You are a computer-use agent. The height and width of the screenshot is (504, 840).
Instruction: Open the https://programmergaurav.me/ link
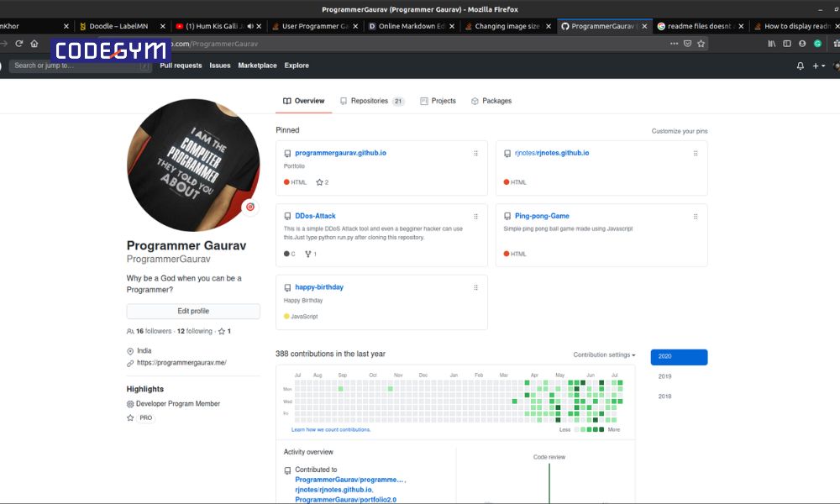pyautogui.click(x=182, y=364)
